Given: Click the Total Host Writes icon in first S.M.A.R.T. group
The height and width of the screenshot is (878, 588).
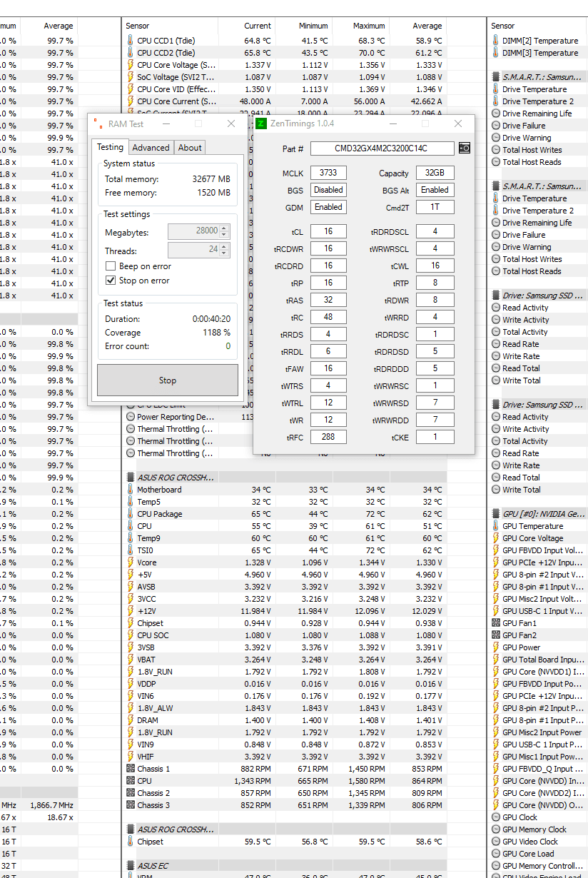Looking at the screenshot, I should coord(496,150).
